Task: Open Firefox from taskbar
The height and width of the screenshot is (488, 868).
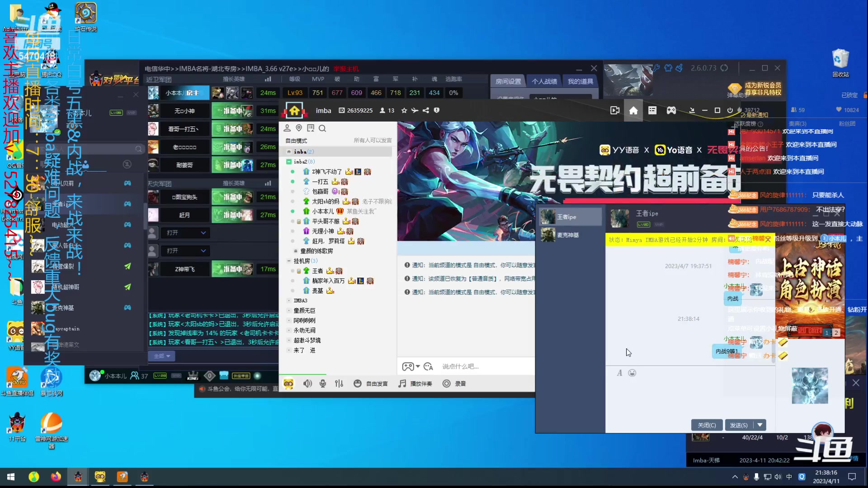Action: 56,477
